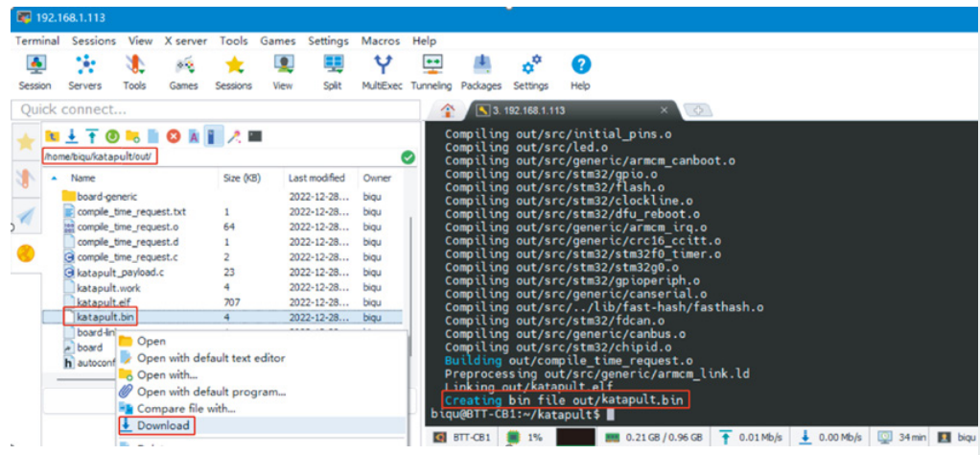
Task: Click the Games toolbar icon
Action: click(183, 71)
